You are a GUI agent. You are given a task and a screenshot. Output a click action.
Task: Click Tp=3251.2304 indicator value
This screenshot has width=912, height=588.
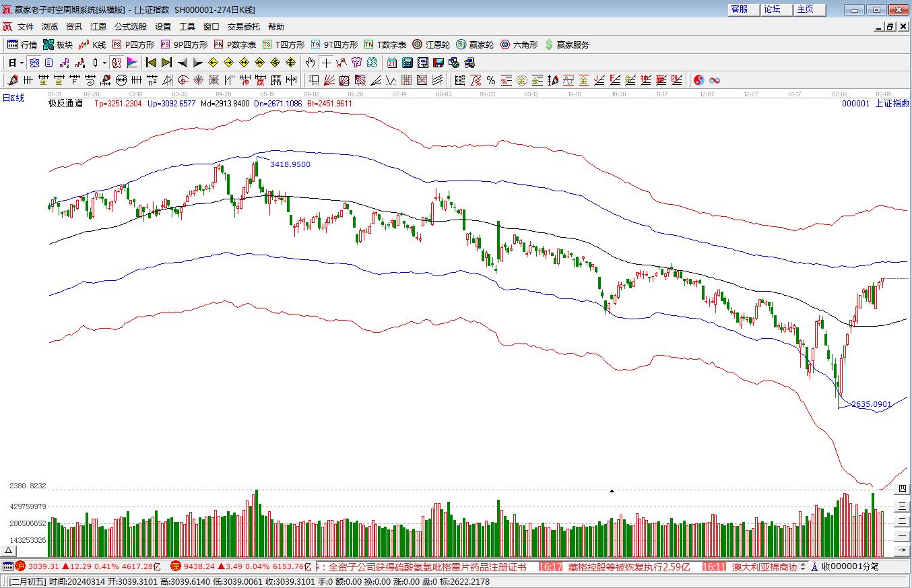pyautogui.click(x=118, y=104)
